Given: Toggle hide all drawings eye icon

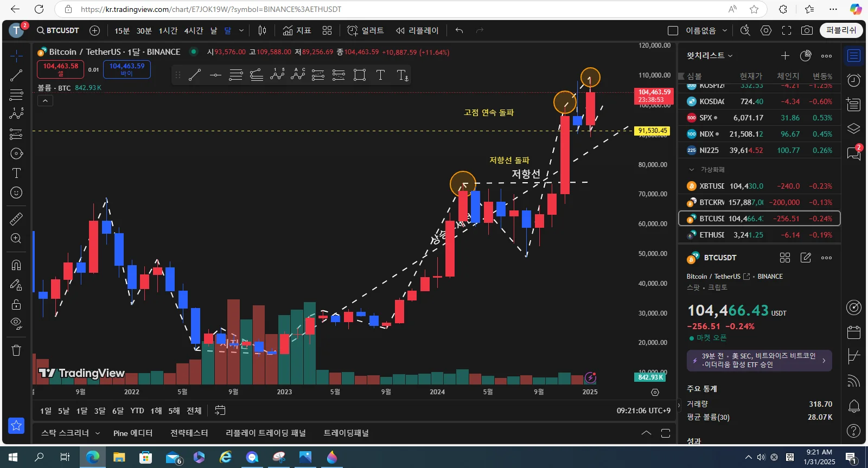Looking at the screenshot, I should (16, 324).
